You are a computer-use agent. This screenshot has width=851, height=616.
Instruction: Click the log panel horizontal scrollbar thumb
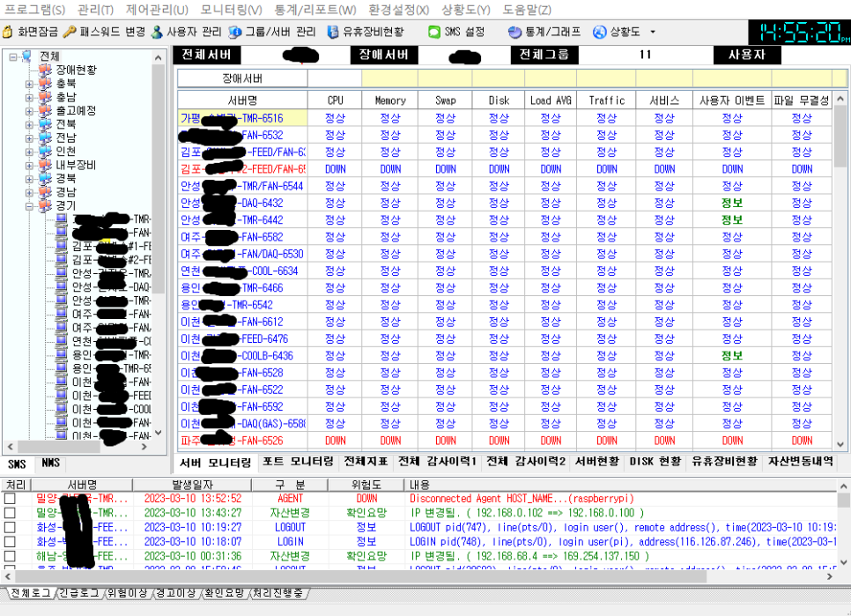pyautogui.click(x=361, y=576)
